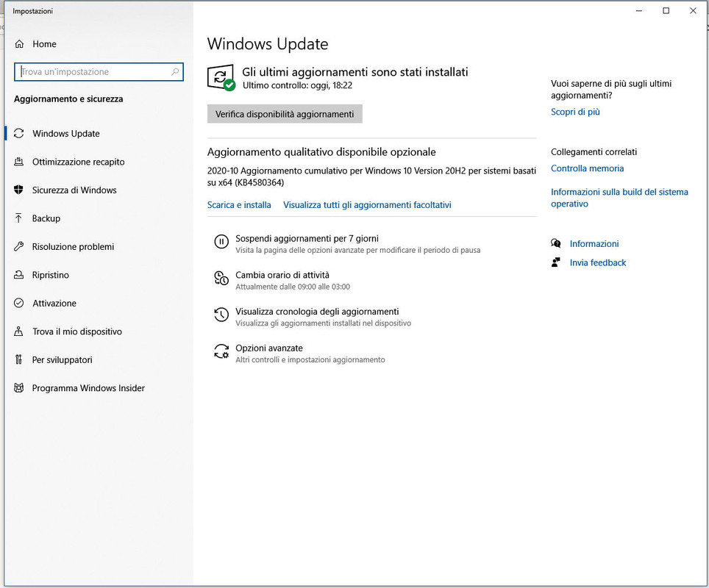Click the Sicurezza di Windows shield icon
Screen dimensions: 709x588
[x=18, y=190]
